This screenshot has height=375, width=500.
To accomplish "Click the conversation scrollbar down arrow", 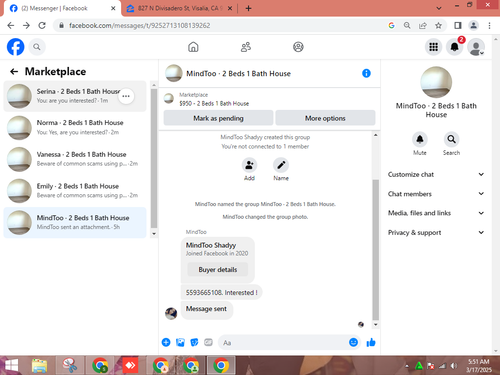I will [x=376, y=324].
